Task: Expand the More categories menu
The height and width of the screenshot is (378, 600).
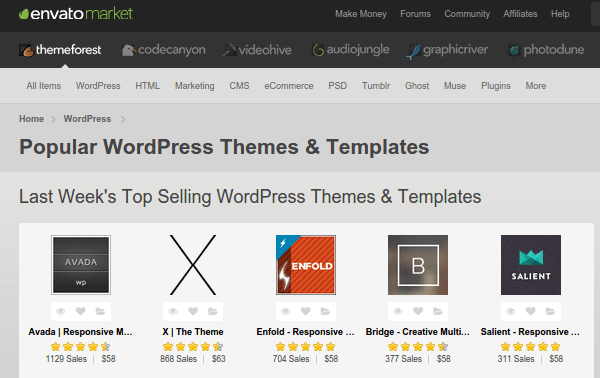Action: [x=535, y=86]
